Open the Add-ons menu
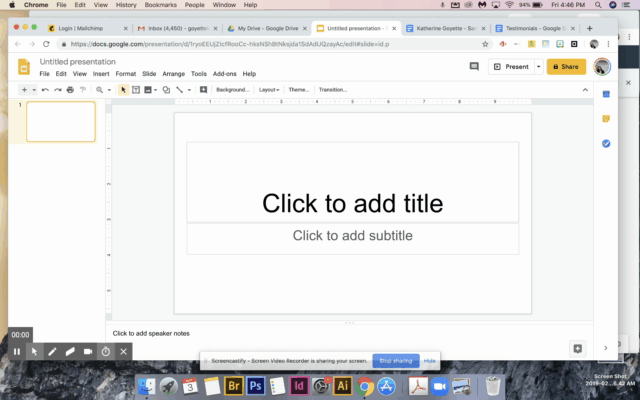Screen dimensions: 640x400 tap(224, 74)
